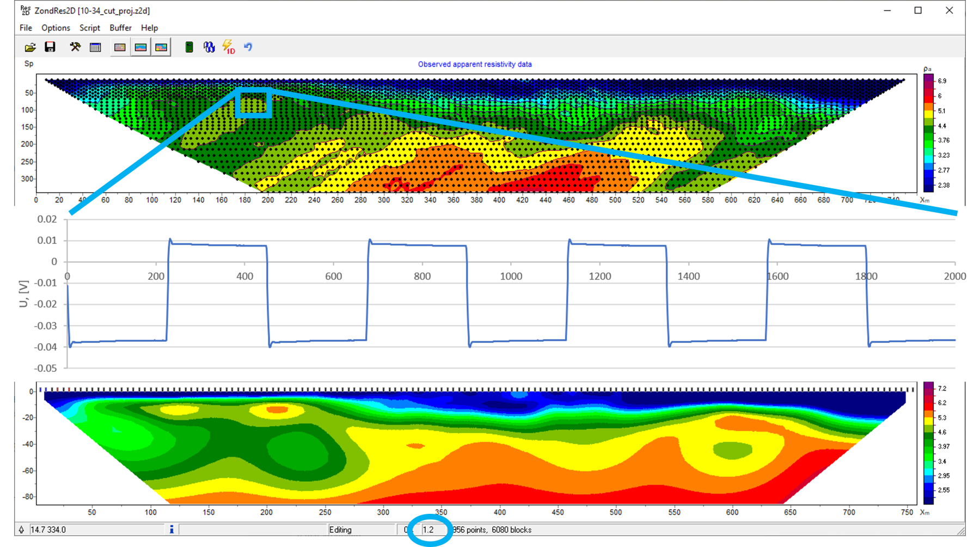Click the blue info icon in status bar
Image resolution: width=980 pixels, height=547 pixels.
pos(171,530)
